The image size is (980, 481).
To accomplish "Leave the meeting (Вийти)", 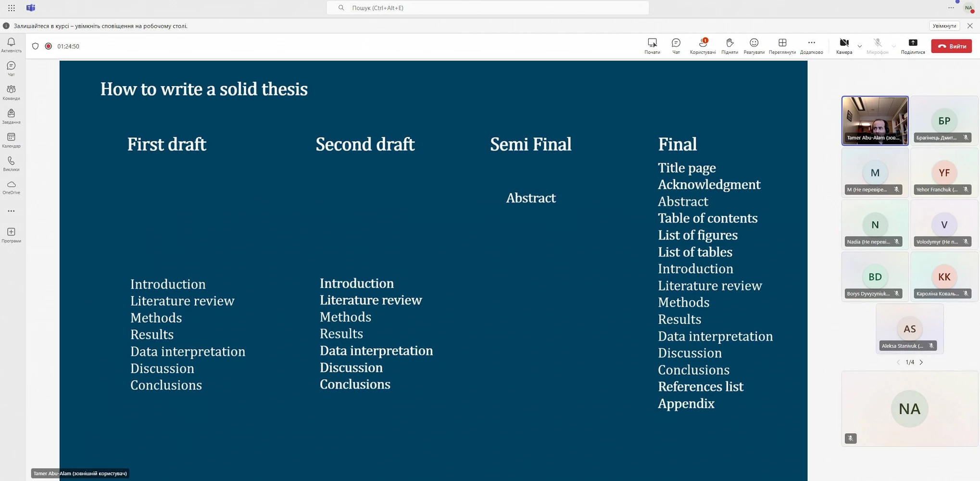I will point(951,46).
